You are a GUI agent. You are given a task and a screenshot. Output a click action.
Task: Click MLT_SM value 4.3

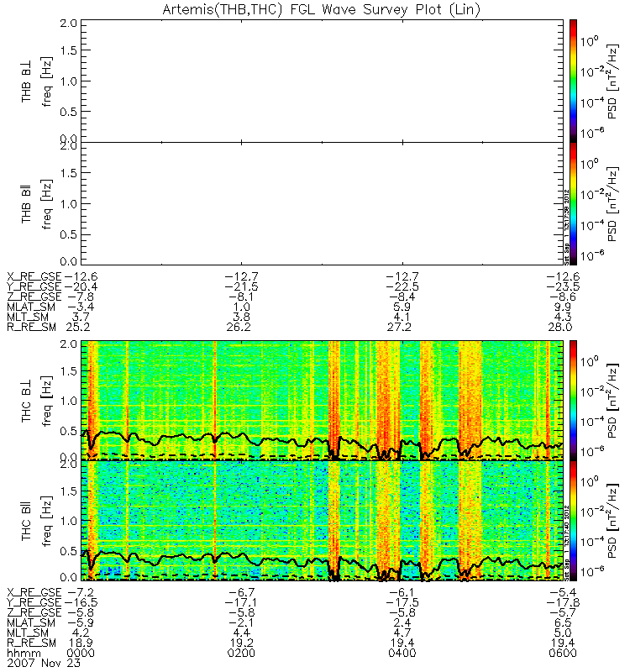[x=563, y=318]
